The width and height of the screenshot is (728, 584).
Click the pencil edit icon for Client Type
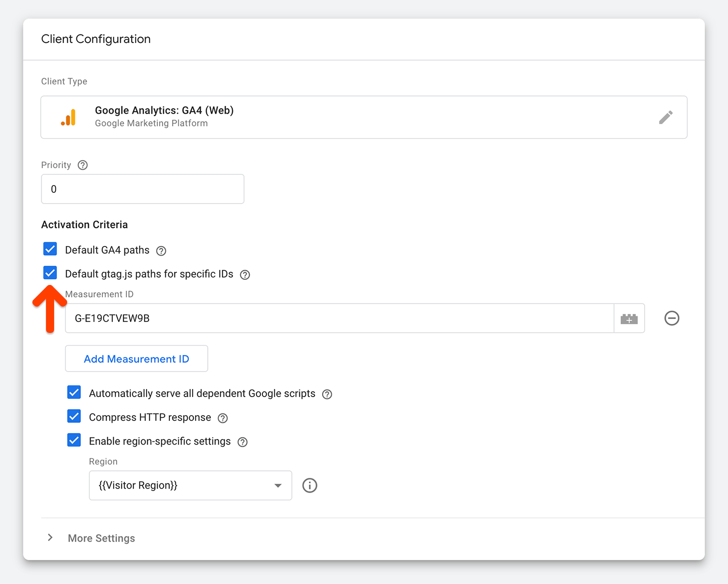click(x=665, y=117)
